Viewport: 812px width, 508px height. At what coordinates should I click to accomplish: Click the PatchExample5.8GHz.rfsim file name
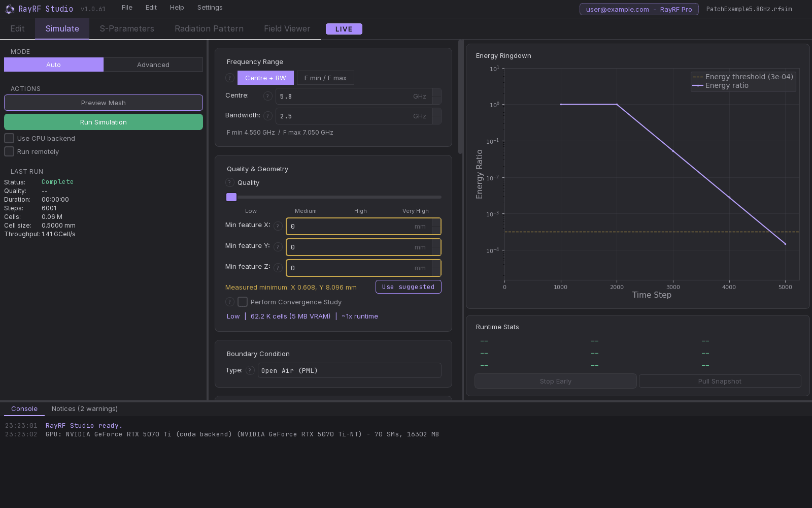pos(749,9)
